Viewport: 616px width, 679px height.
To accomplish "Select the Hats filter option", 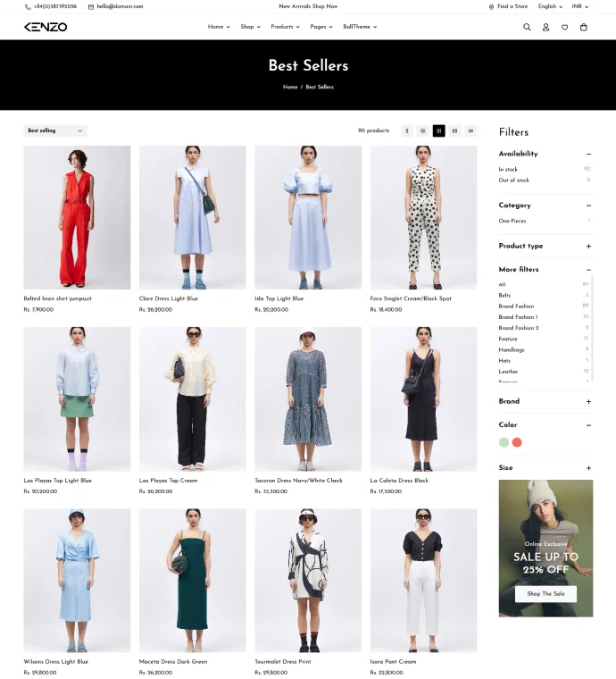I will point(504,360).
